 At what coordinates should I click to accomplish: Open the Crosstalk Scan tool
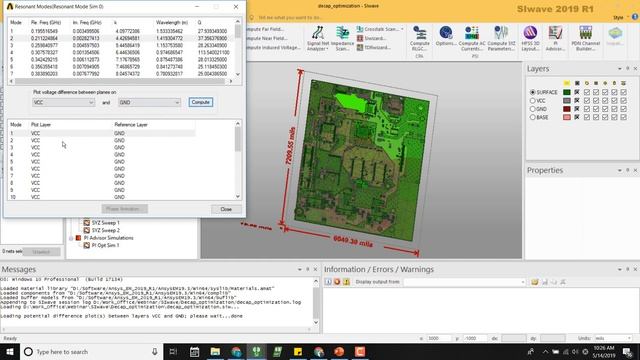380,29
